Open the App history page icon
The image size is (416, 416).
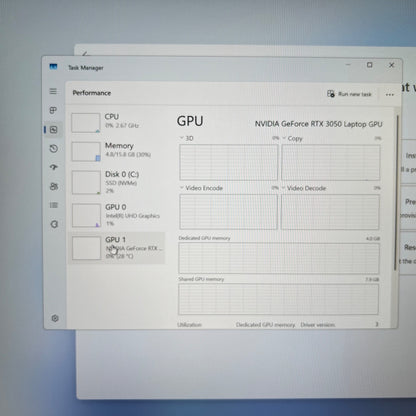(x=54, y=149)
